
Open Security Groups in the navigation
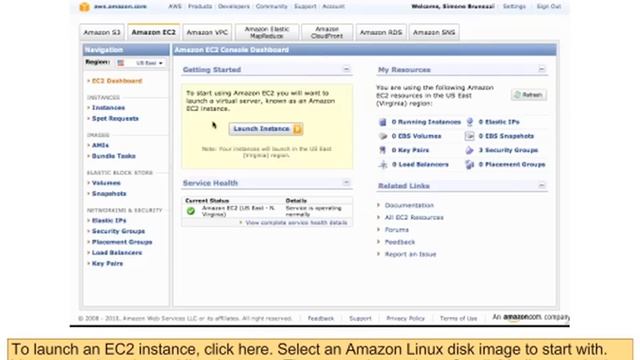(x=118, y=231)
